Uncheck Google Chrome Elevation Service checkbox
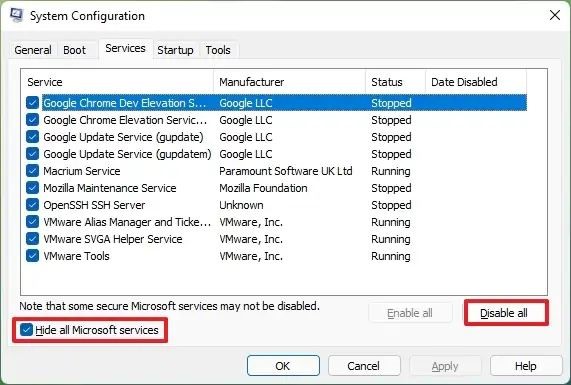The width and height of the screenshot is (571, 385). [32, 120]
